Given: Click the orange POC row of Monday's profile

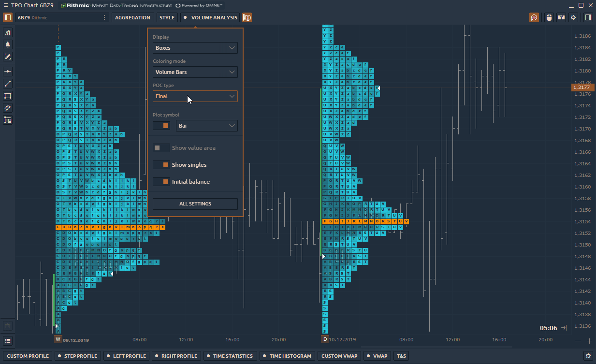Looking at the screenshot, I should pyautogui.click(x=111, y=227).
